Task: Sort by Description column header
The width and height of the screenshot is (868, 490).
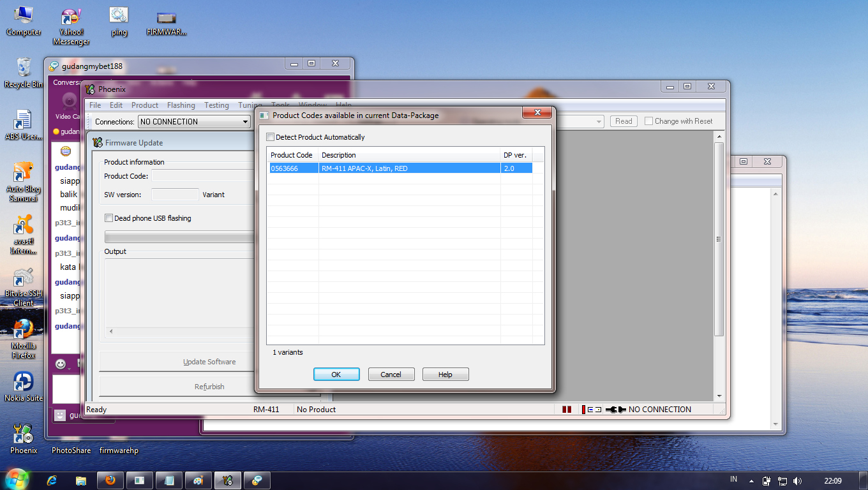Action: [x=409, y=155]
